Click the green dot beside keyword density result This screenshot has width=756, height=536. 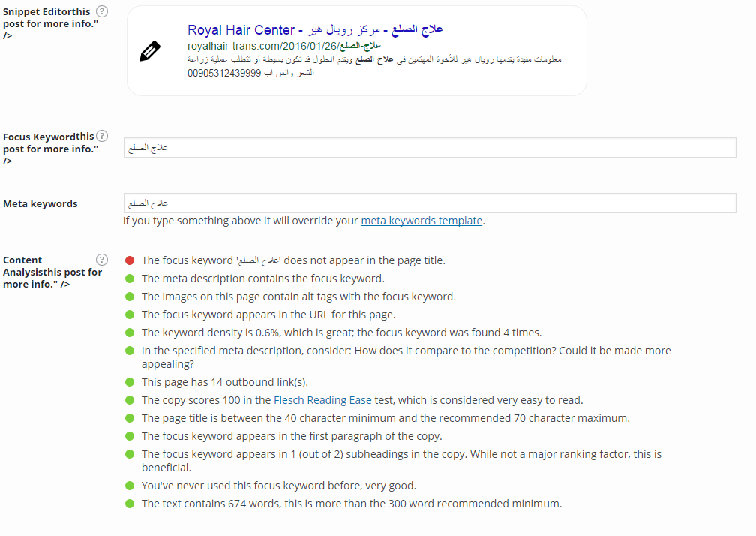coord(130,333)
